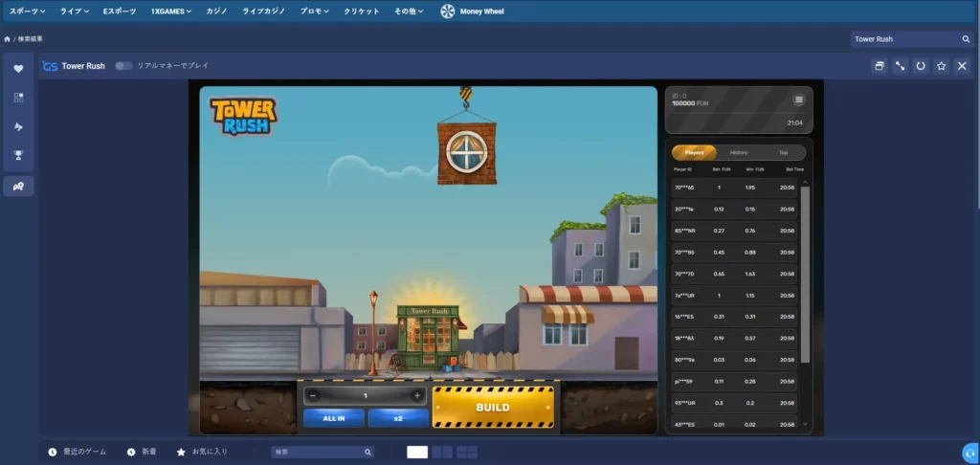This screenshot has height=465, width=980.
Task: Open お気に入り favorites list
Action: (x=210, y=452)
